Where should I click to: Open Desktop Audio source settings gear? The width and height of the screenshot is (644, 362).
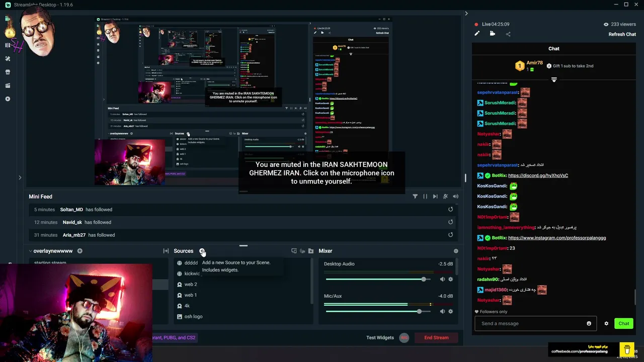coord(450,279)
